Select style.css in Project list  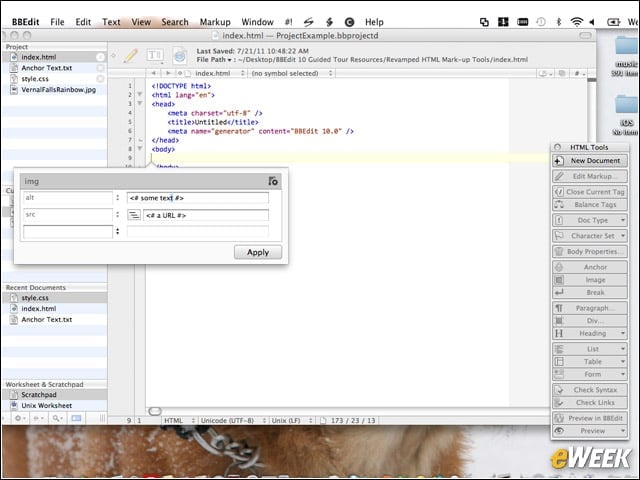click(x=54, y=79)
